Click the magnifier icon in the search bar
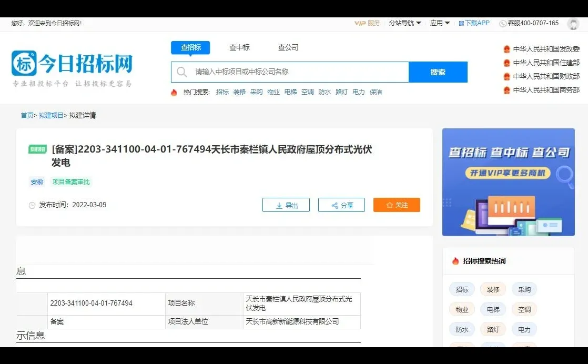The width and height of the screenshot is (588, 364). [x=181, y=72]
